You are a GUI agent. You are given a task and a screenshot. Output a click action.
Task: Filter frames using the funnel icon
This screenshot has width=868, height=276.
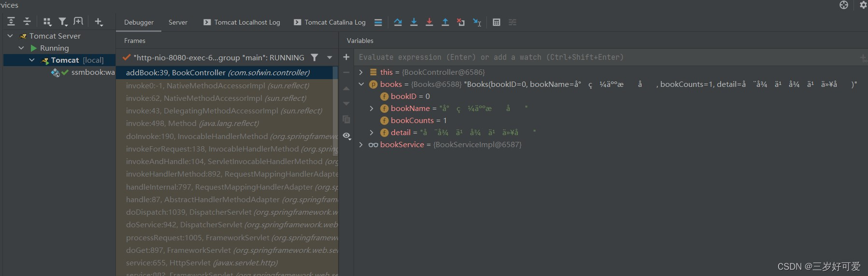pos(314,57)
